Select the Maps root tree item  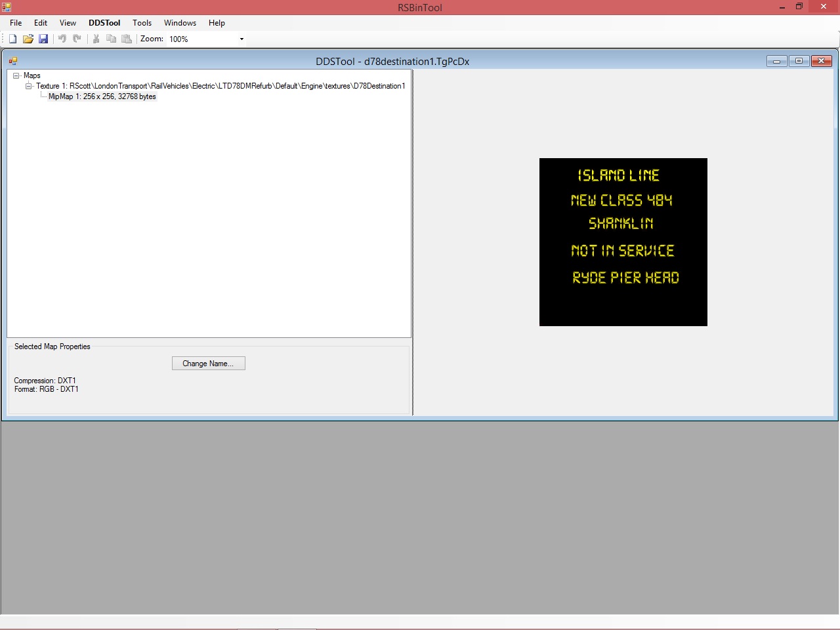pos(32,75)
